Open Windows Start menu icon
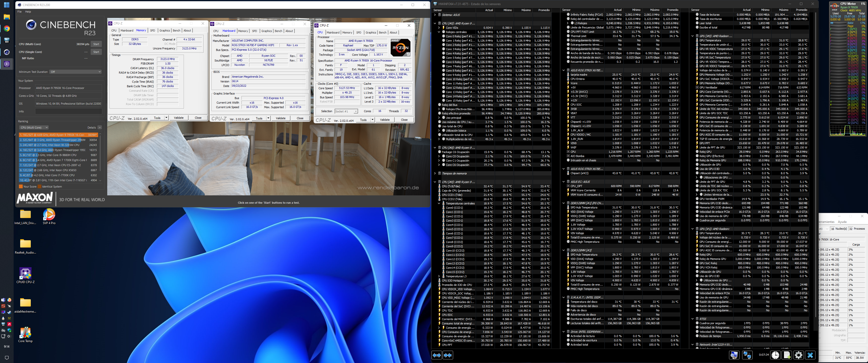This screenshot has height=363, width=868. [6, 5]
